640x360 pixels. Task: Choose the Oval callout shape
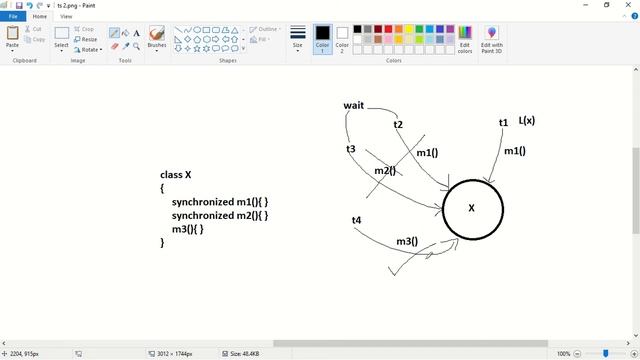pyautogui.click(x=225, y=49)
